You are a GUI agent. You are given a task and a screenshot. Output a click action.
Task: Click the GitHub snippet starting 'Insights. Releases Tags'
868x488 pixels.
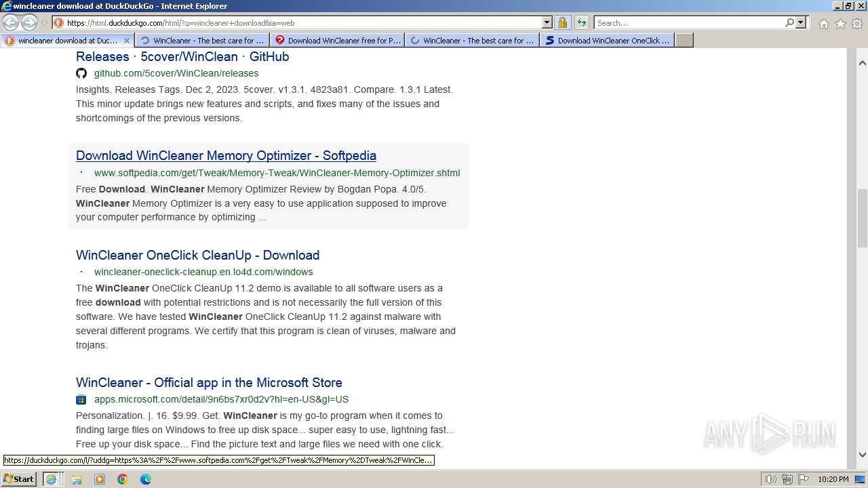(264, 104)
